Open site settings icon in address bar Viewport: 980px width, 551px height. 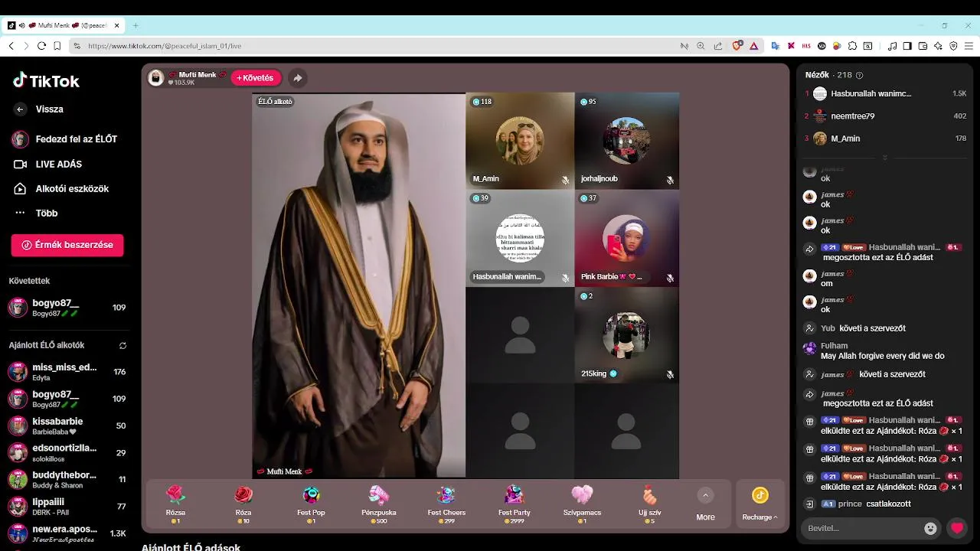click(x=77, y=46)
